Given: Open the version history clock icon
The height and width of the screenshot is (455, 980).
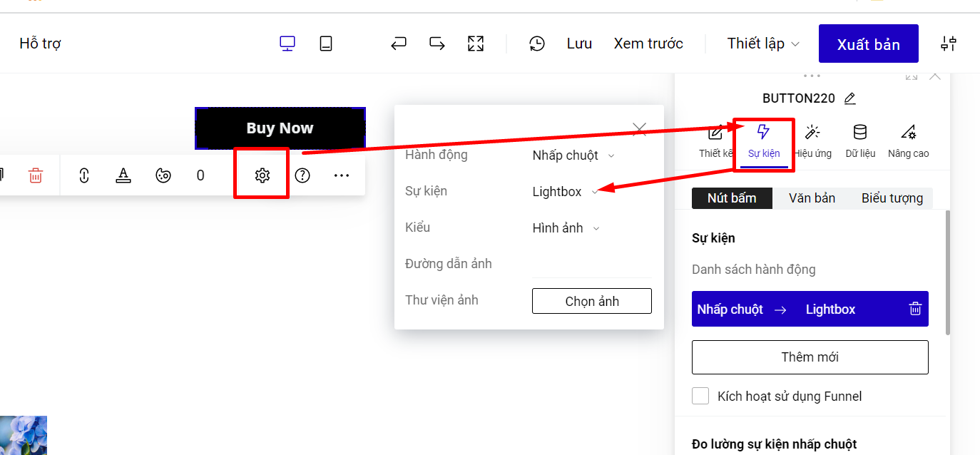Looking at the screenshot, I should [x=537, y=44].
